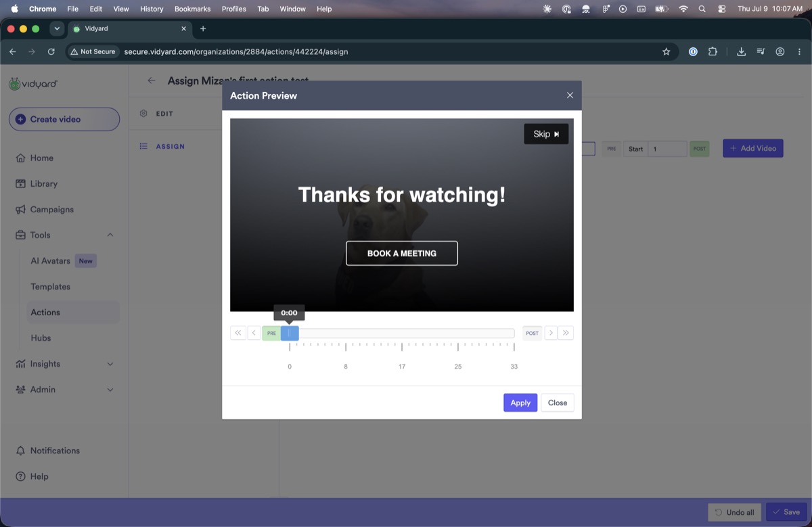Collapse the Tools section chevron

coord(110,235)
